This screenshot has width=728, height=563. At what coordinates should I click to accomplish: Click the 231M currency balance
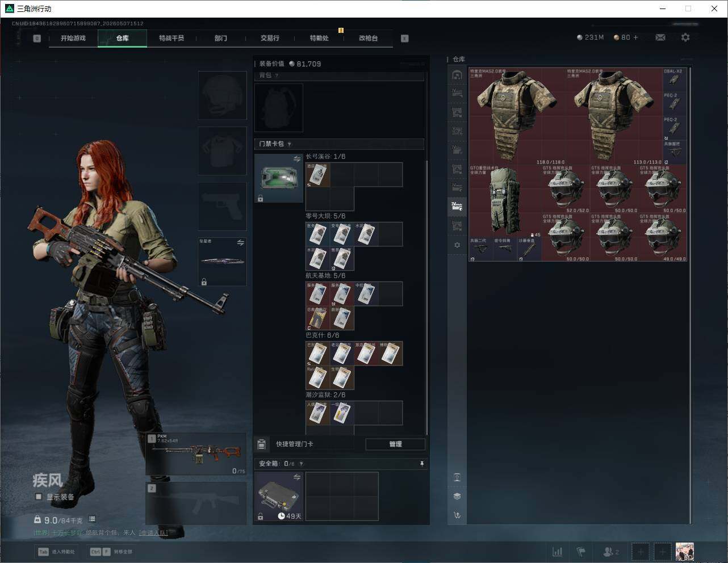point(590,37)
